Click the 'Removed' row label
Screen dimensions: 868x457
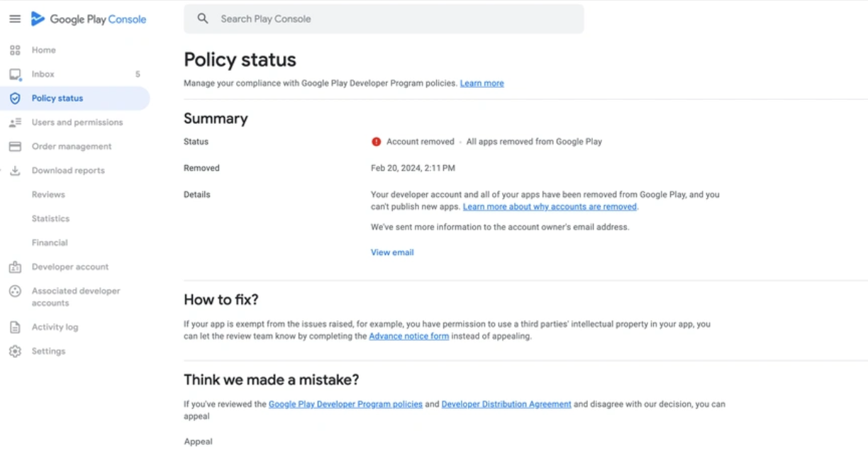(201, 169)
